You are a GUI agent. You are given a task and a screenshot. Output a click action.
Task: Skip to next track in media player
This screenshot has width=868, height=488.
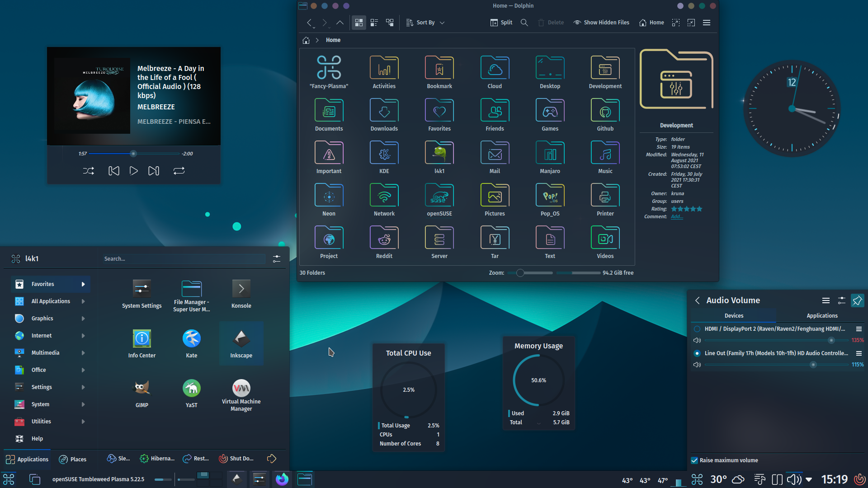[154, 171]
